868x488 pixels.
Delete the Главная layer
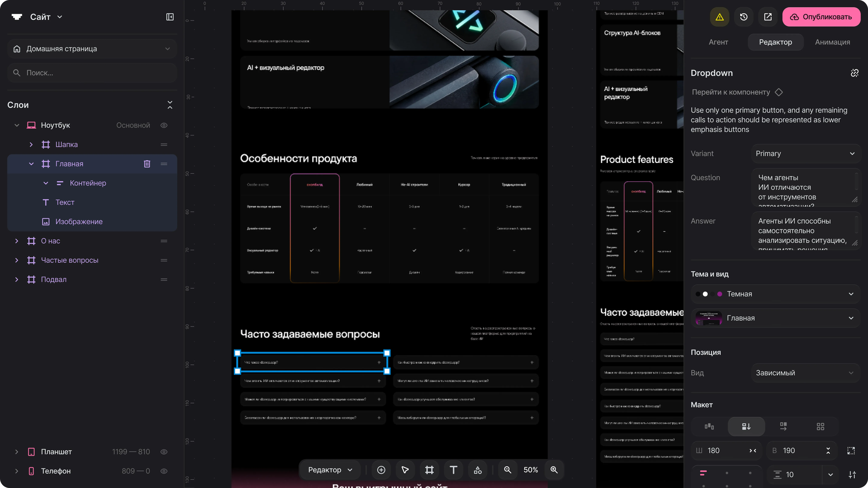point(147,164)
